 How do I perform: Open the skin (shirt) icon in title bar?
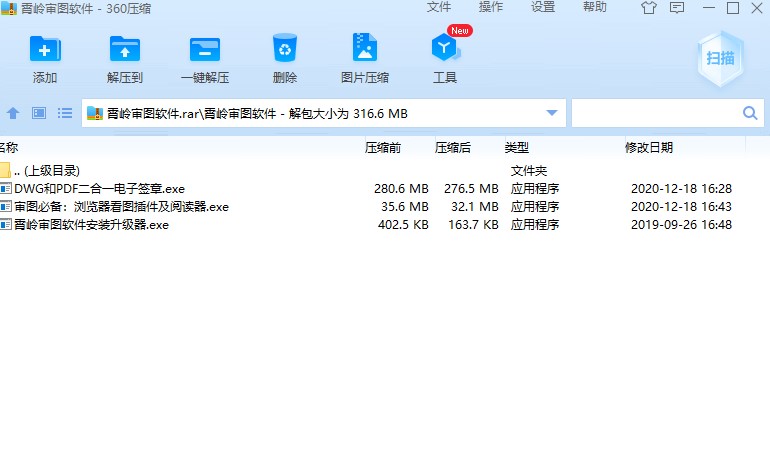pyautogui.click(x=649, y=8)
